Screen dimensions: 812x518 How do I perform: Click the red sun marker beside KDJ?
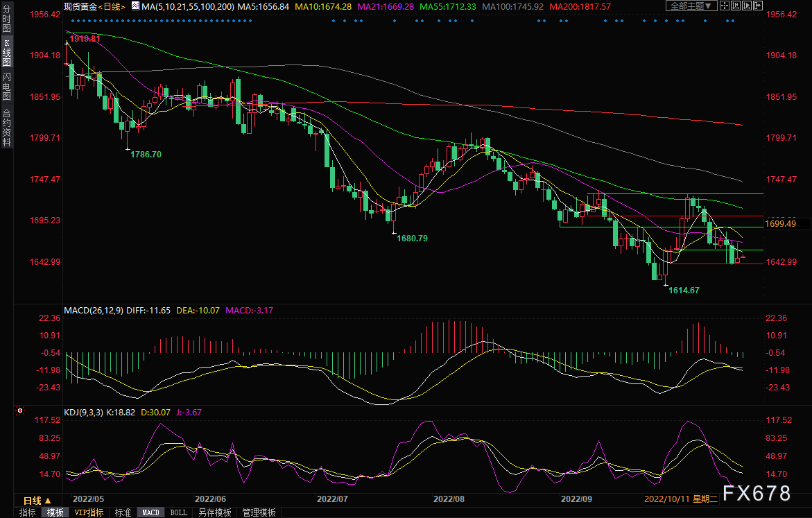pyautogui.click(x=20, y=411)
